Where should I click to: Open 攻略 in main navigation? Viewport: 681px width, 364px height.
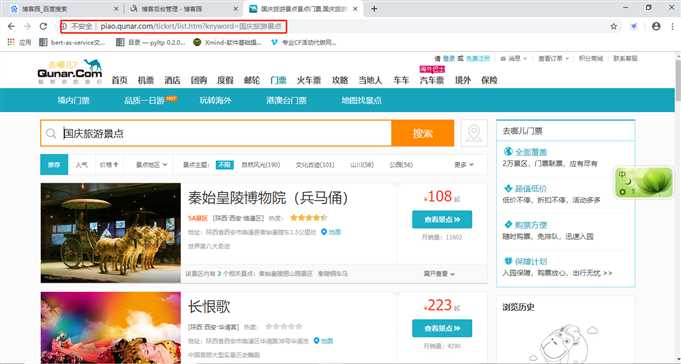click(340, 80)
